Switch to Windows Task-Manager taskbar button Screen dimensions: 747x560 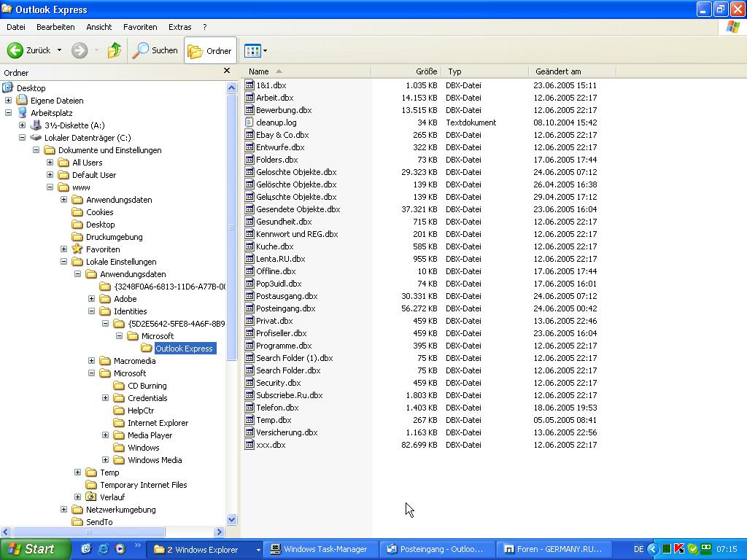pyautogui.click(x=321, y=549)
